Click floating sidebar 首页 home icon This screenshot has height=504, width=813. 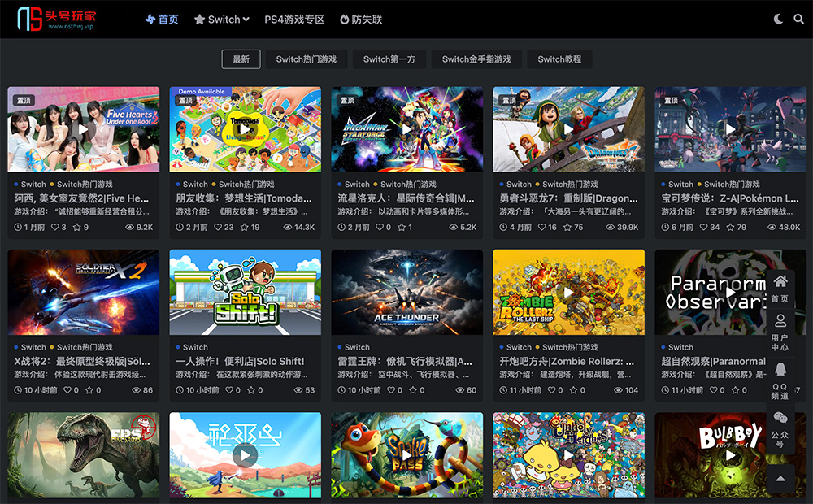coord(780,289)
